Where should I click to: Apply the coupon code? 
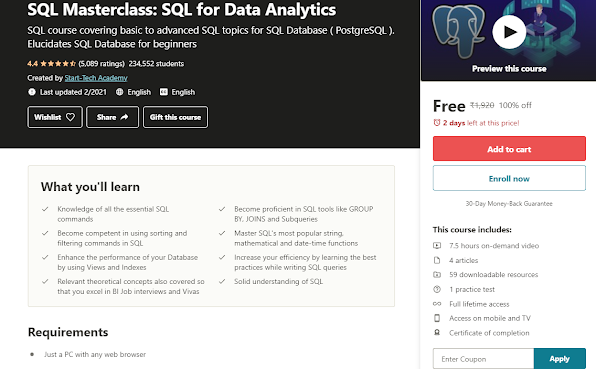click(560, 359)
